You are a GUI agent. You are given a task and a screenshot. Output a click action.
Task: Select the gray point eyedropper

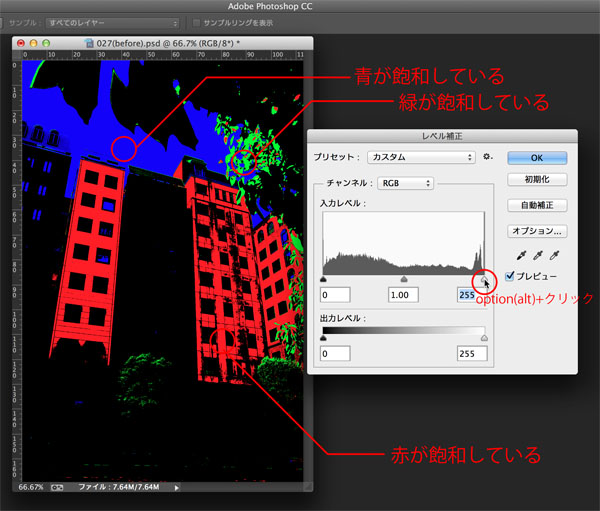537,255
